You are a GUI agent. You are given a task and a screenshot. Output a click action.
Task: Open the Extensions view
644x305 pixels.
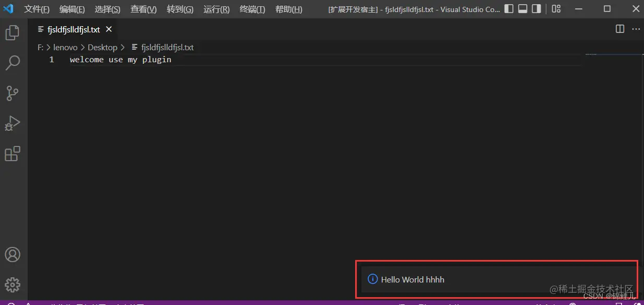tap(13, 154)
